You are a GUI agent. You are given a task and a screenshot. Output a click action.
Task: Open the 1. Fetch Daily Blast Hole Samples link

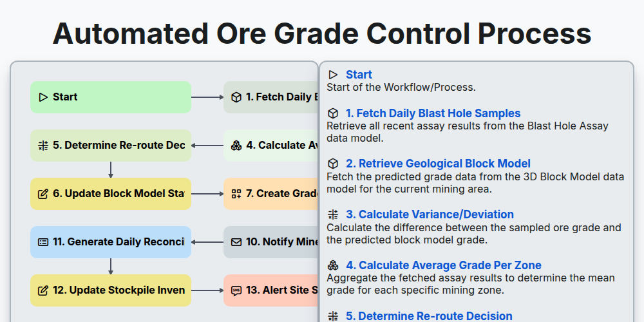pos(433,113)
